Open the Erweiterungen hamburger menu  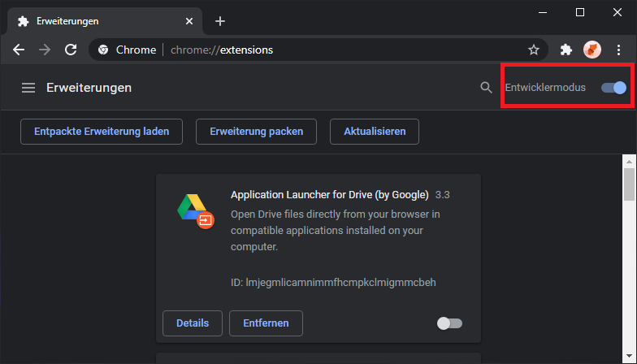28,88
